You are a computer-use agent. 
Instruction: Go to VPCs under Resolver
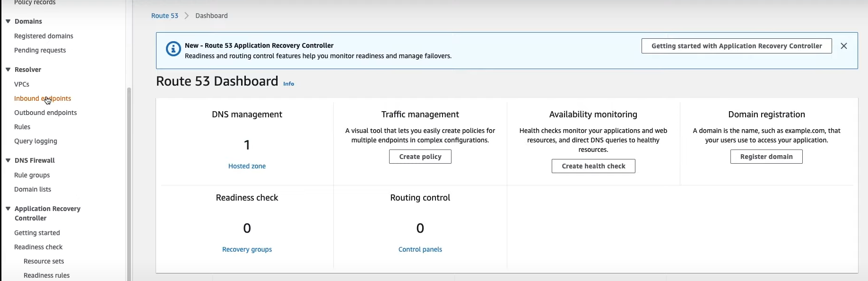click(22, 84)
